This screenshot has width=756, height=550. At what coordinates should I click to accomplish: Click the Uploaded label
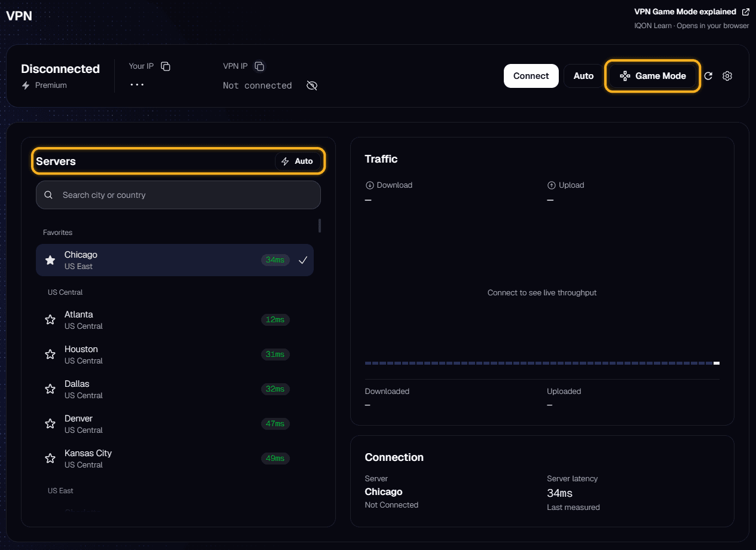coord(564,392)
